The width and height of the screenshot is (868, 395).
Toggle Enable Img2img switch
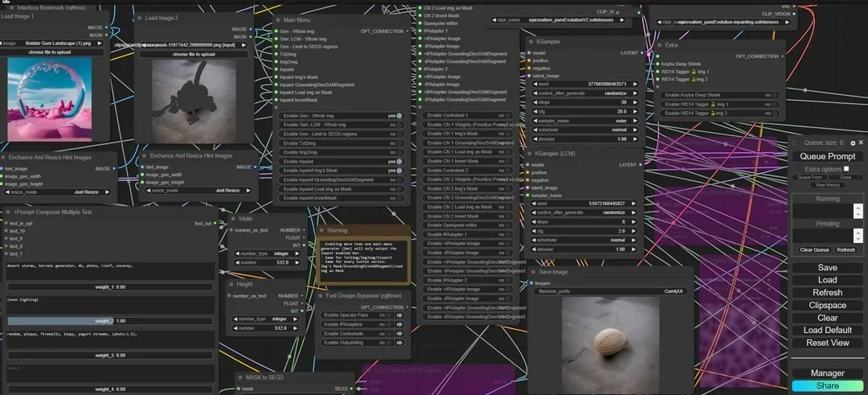[x=399, y=152]
